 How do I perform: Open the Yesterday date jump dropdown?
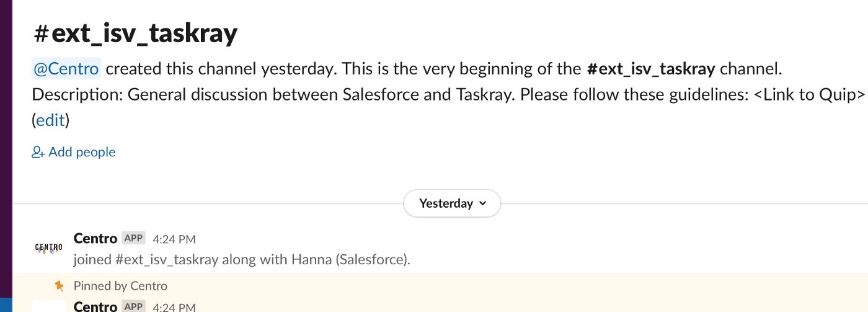(452, 203)
